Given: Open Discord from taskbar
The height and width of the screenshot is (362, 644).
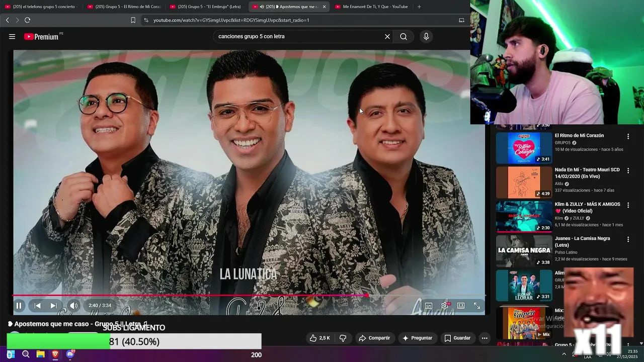Looking at the screenshot, I should tap(70, 354).
